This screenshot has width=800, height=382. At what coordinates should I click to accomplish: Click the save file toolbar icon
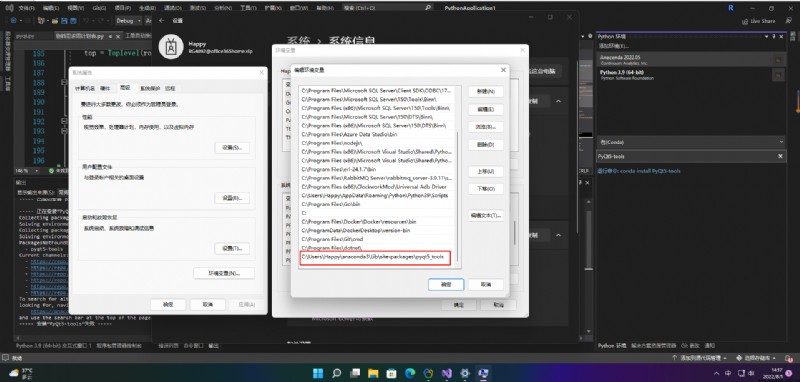click(65, 20)
